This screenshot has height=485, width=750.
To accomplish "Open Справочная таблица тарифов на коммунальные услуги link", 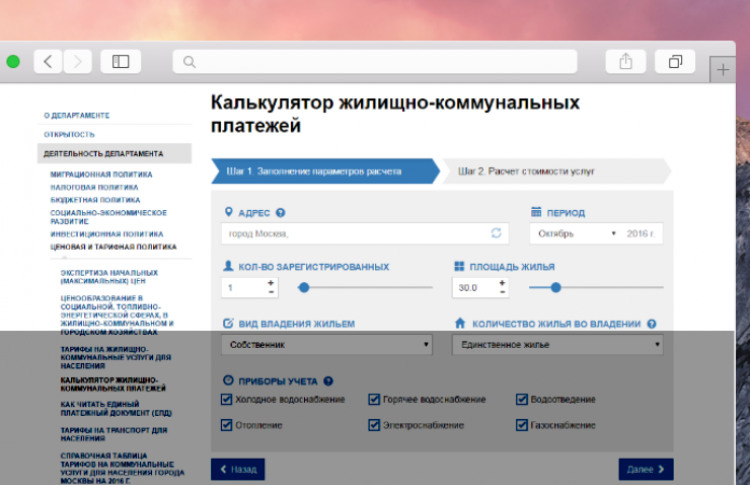I will point(122,468).
